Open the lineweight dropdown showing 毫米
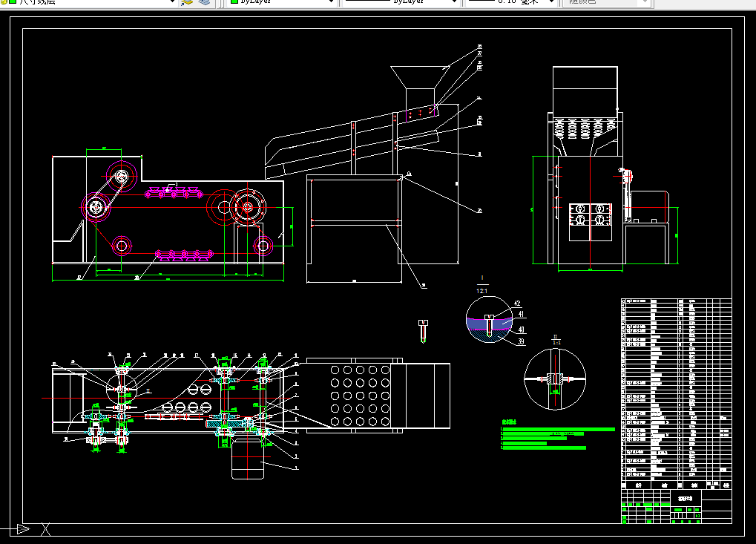 point(511,2)
